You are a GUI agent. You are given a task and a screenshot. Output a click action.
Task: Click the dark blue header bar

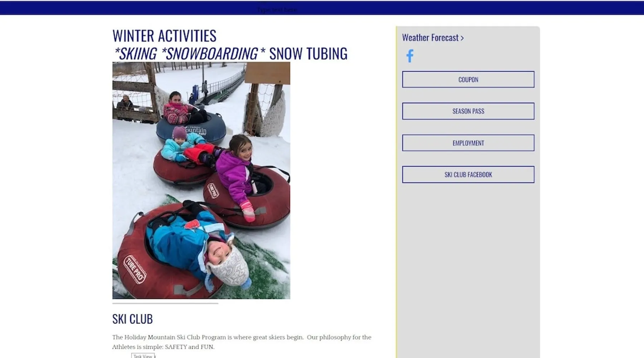pos(322,8)
